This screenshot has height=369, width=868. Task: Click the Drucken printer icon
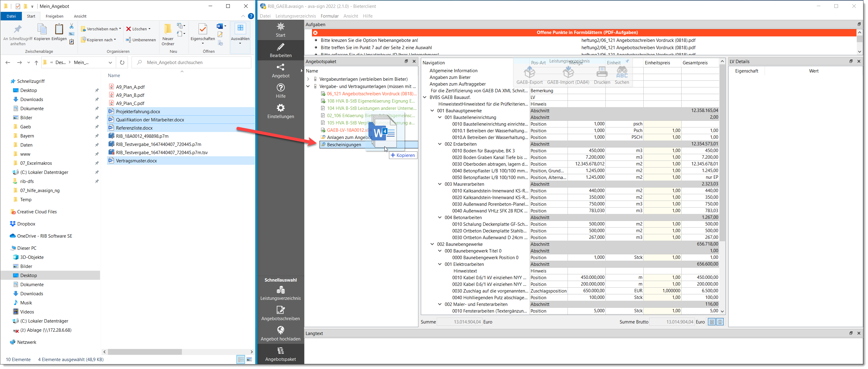tap(602, 75)
